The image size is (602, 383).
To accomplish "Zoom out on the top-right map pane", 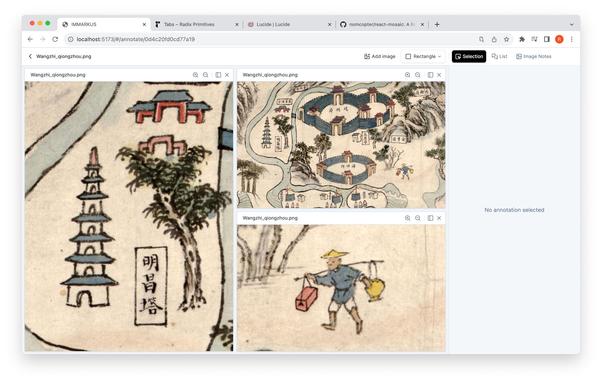I will pos(418,75).
